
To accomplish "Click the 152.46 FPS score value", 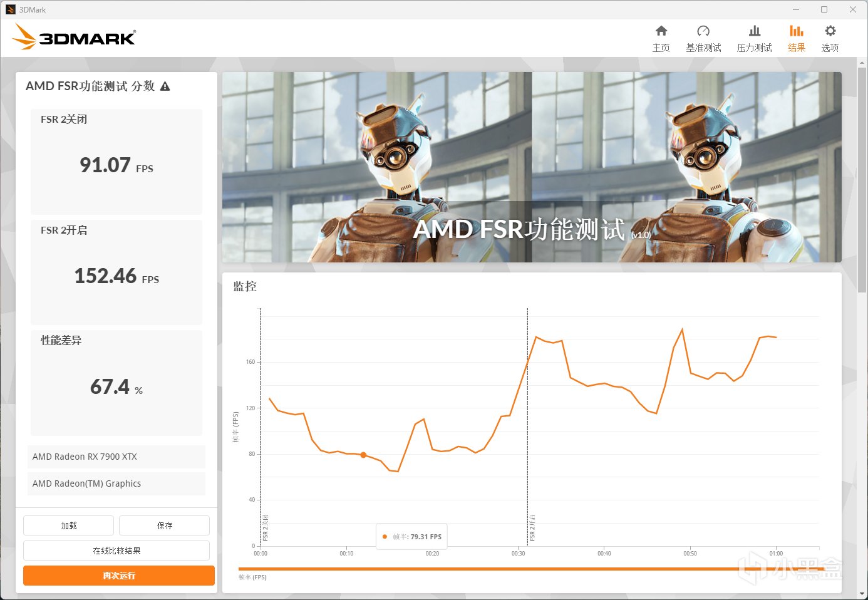I will coord(116,276).
